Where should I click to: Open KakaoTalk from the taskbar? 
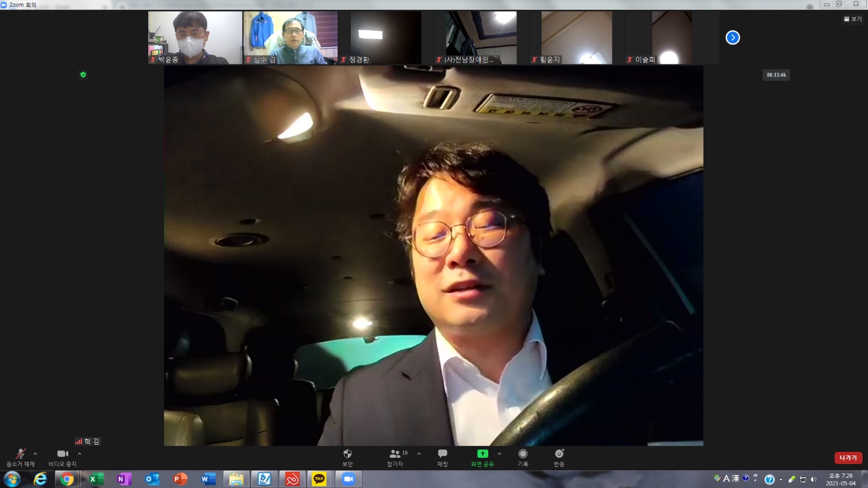pos(320,480)
